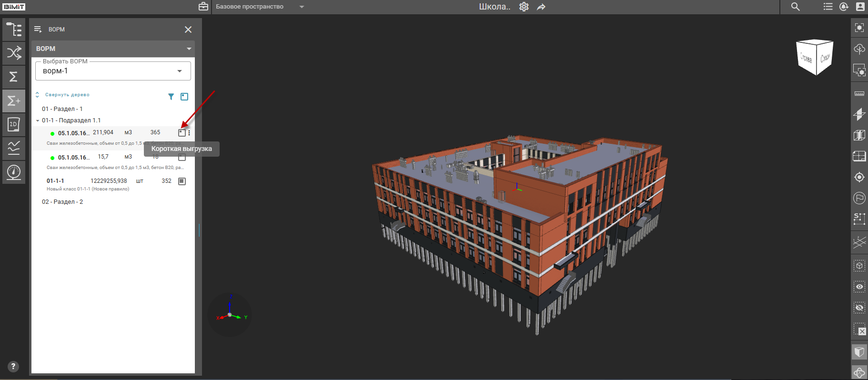Screen dimensions: 868x380
Task: Open the shuffle/collisions tool in left sidebar
Action: click(x=14, y=53)
